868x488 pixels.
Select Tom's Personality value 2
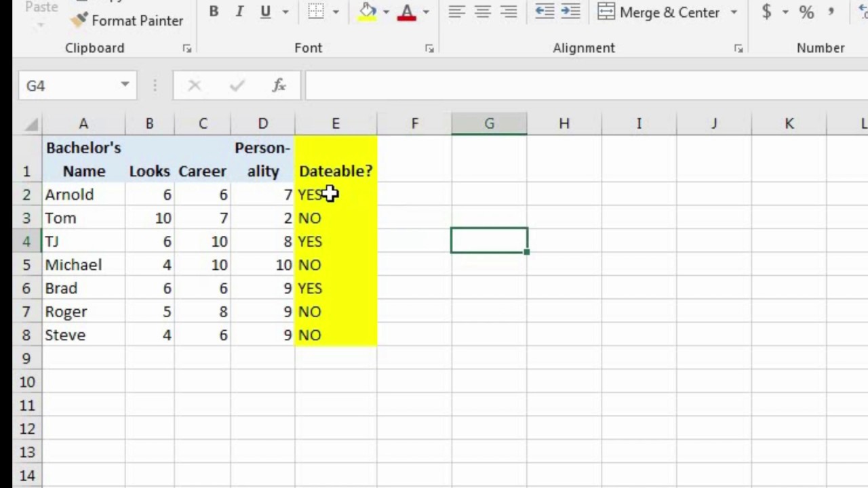(x=262, y=218)
